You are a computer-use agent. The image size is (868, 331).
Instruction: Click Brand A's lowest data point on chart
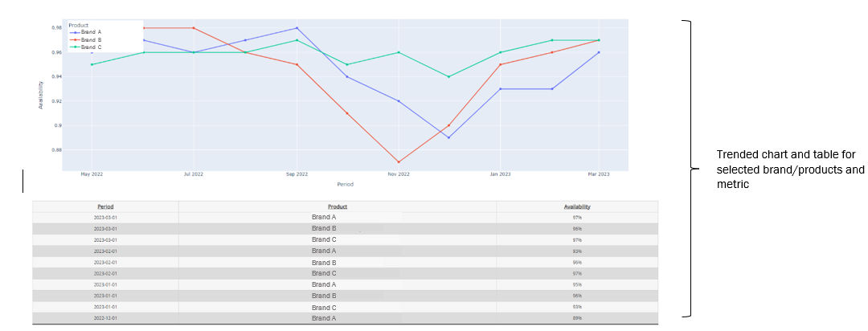[448, 137]
